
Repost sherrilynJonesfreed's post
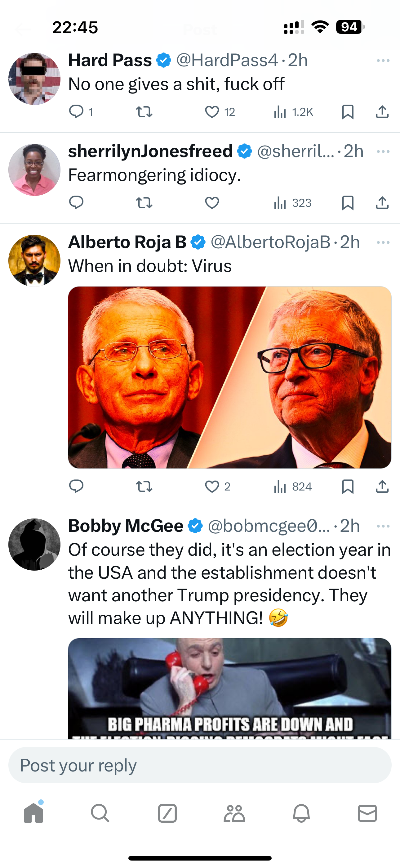(x=144, y=203)
